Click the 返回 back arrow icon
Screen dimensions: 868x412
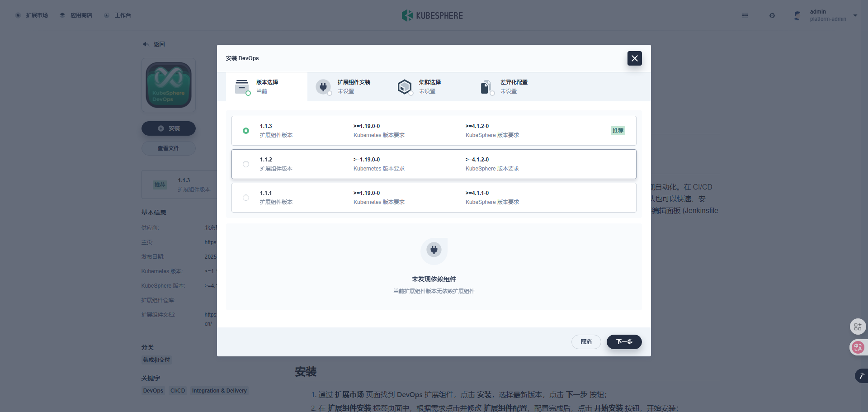[146, 44]
